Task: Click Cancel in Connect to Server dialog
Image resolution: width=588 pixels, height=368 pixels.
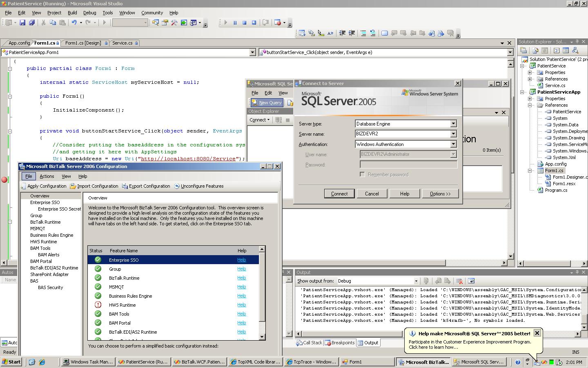Action: tap(372, 194)
